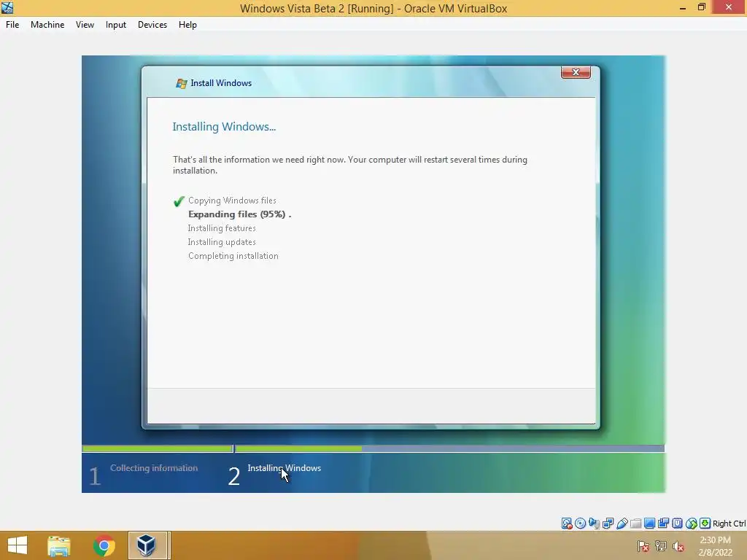Click the mouse integration status icon
This screenshot has height=560, width=747.
pyautogui.click(x=692, y=524)
